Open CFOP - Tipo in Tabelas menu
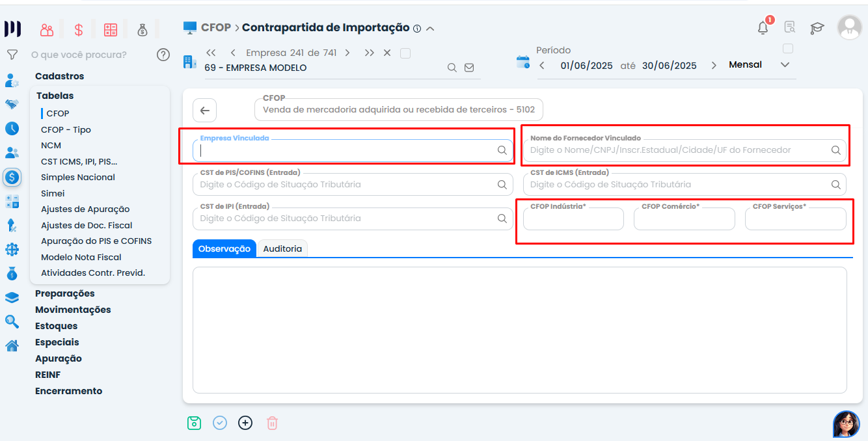 coord(66,129)
